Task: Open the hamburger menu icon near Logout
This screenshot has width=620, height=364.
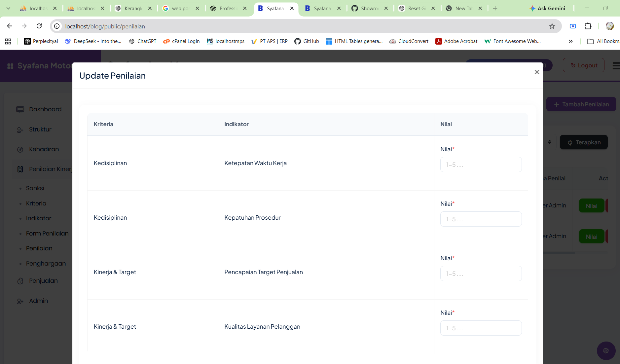Action: tap(616, 65)
